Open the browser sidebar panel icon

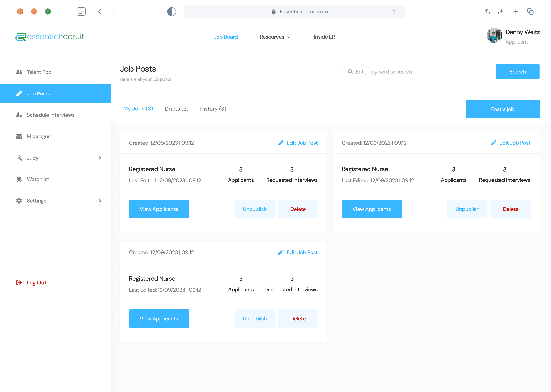[x=81, y=11]
